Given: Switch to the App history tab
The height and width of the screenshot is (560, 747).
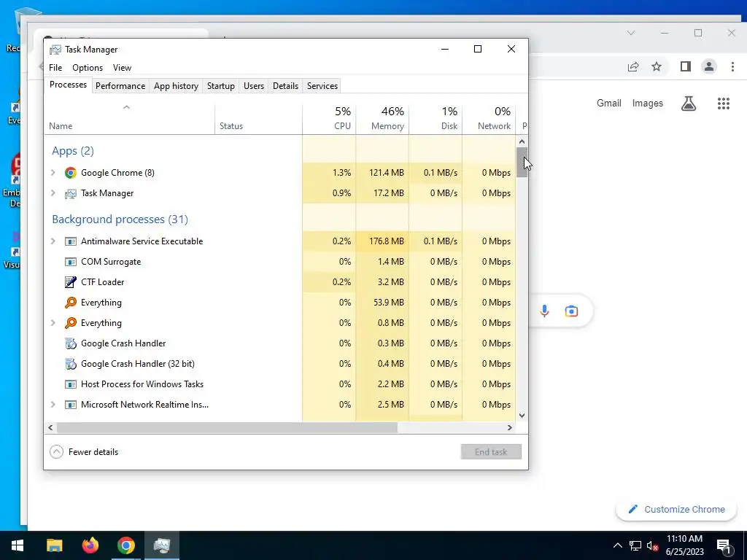Looking at the screenshot, I should click(x=177, y=86).
